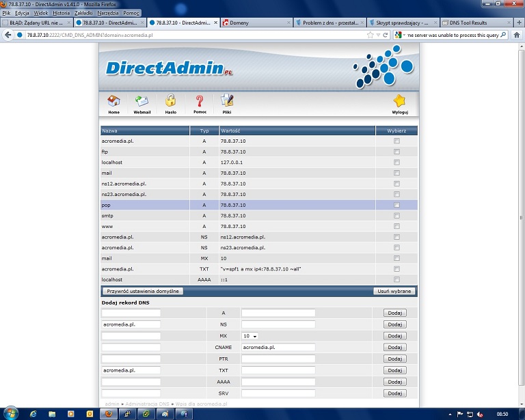Check the ns12.acromedia.pl. A record box
Viewport: 525px width, 420px height.
[x=396, y=184]
